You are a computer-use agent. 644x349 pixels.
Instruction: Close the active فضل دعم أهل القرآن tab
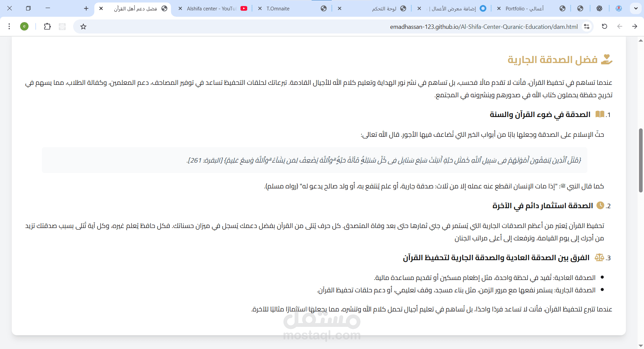tap(101, 8)
